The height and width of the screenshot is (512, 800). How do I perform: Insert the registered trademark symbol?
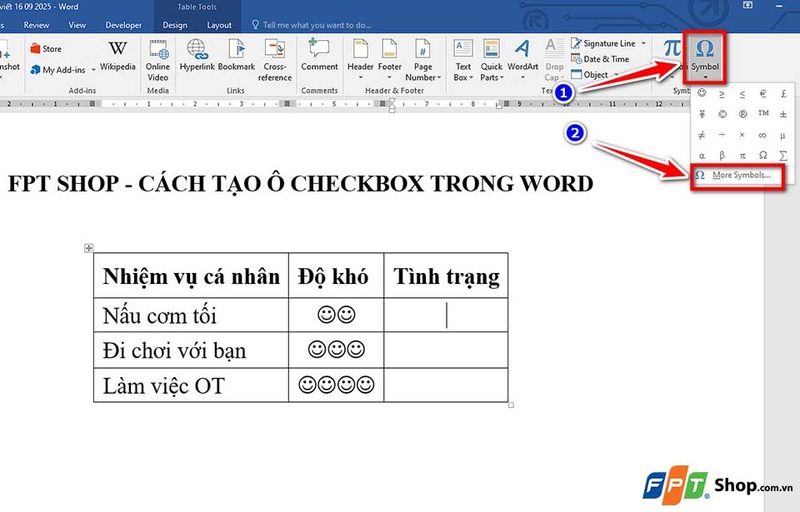(742, 114)
